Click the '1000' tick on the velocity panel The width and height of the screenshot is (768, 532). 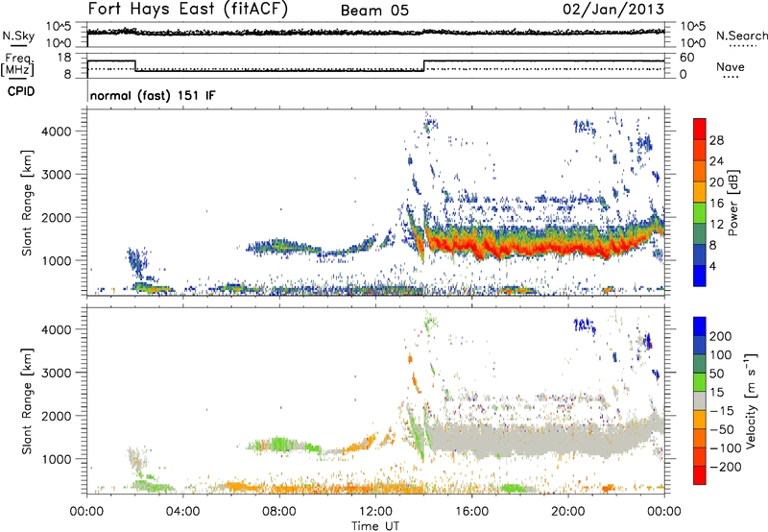click(x=57, y=459)
